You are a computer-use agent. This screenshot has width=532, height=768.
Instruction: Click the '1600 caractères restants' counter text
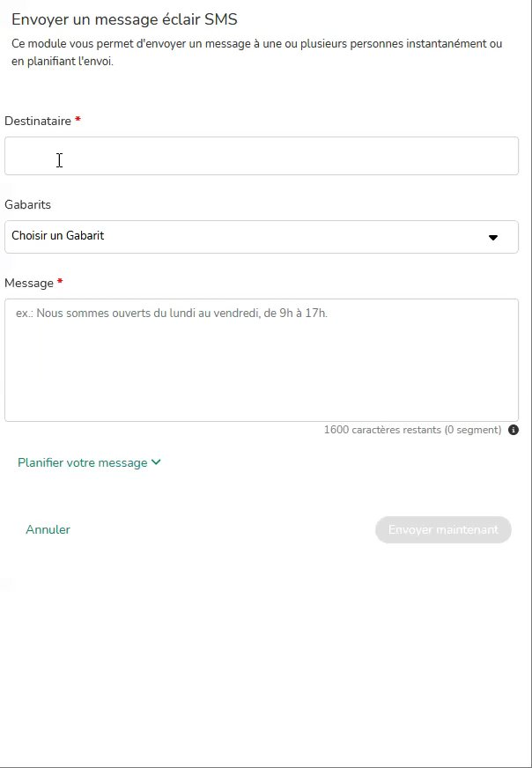pos(382,431)
